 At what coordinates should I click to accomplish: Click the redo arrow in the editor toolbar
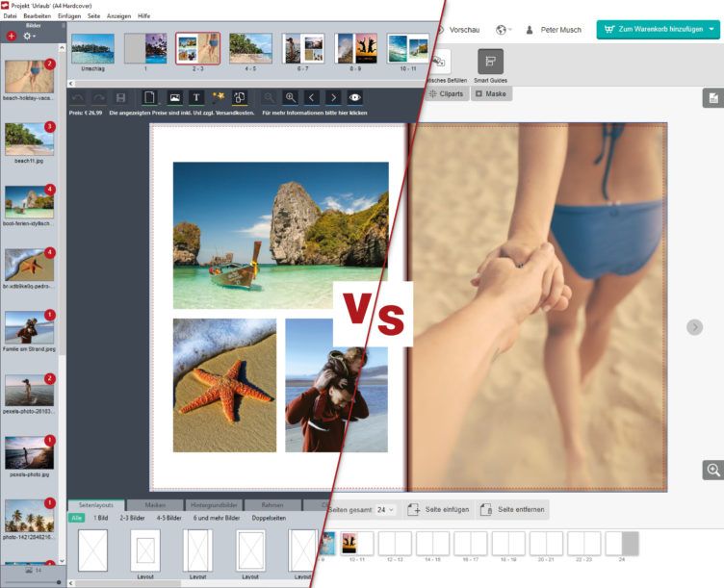point(99,97)
